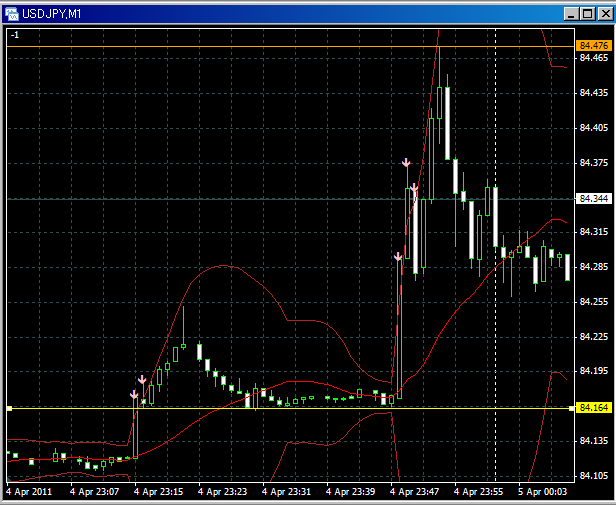Minimize the USDJPY,M1 chart window
The image size is (616, 505).
click(569, 12)
